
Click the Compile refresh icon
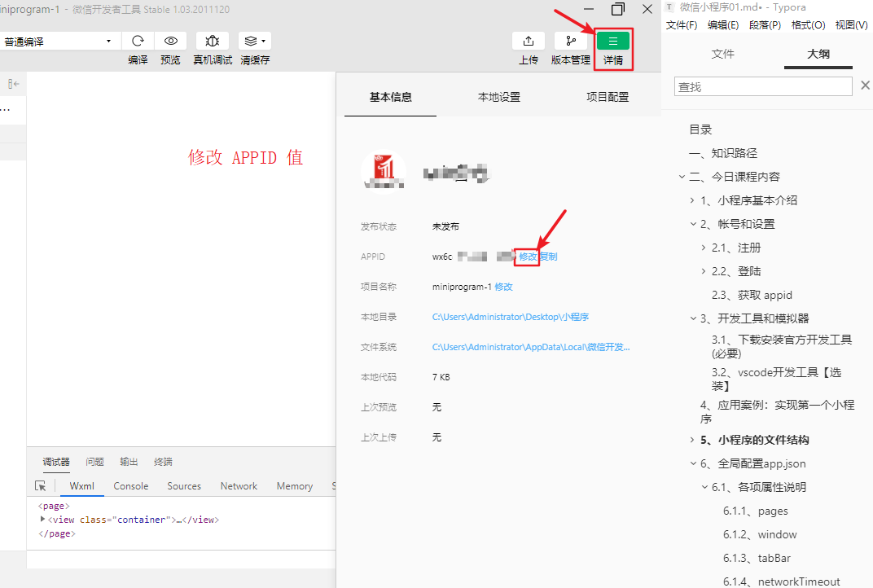pos(138,41)
